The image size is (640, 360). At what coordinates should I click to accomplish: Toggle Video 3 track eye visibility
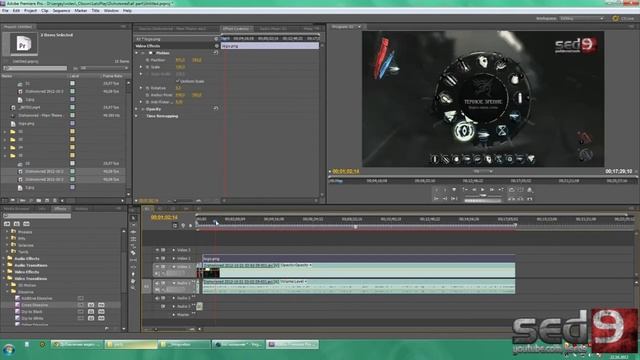click(x=157, y=250)
